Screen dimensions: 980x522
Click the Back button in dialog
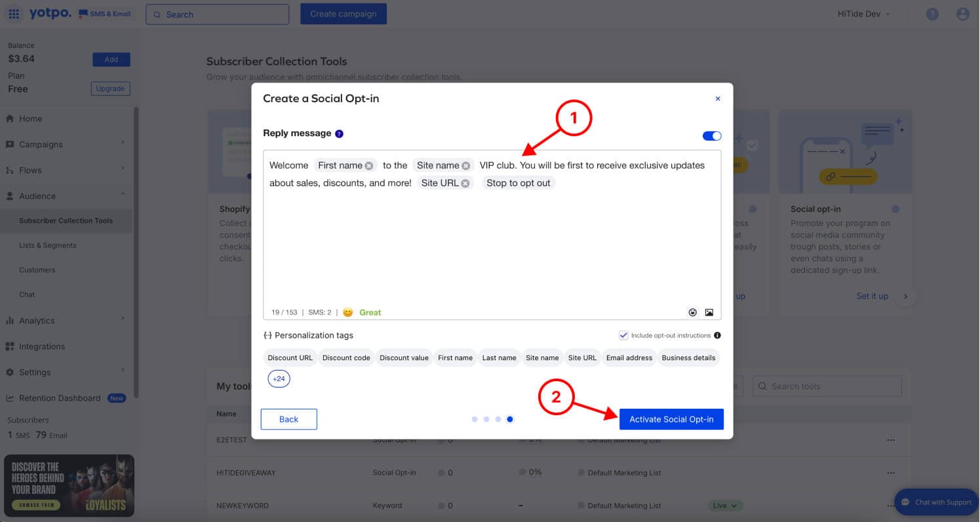point(288,419)
